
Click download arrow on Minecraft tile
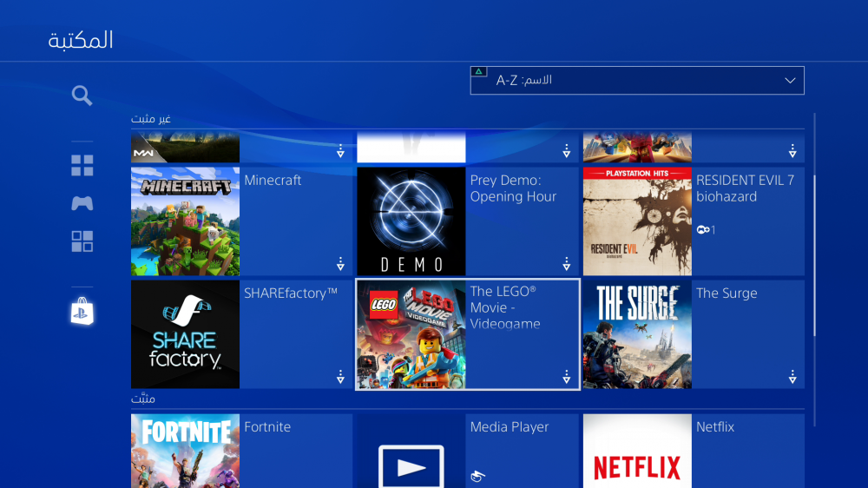[340, 264]
